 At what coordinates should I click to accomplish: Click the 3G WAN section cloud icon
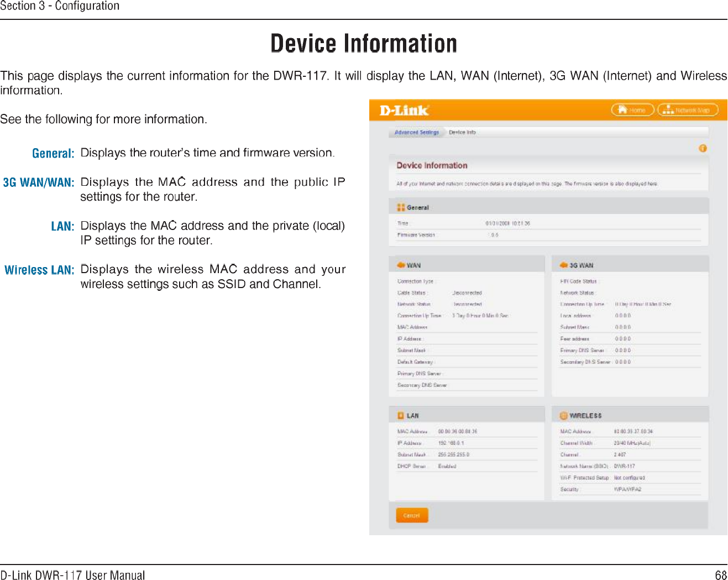(x=564, y=265)
